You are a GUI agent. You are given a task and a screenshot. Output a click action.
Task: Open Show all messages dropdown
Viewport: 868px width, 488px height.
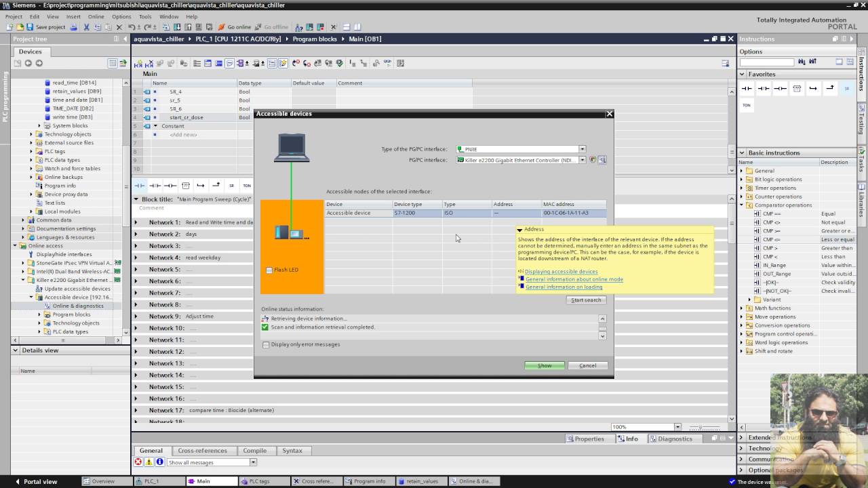253,462
